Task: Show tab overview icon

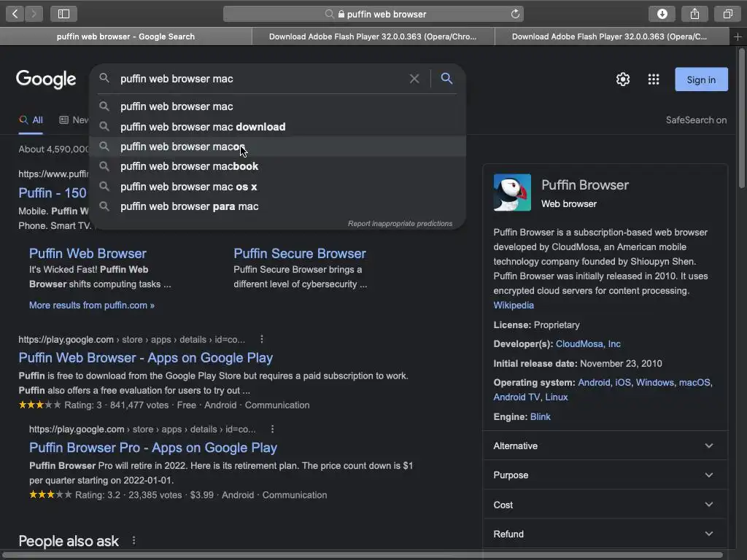Action: 727,14
